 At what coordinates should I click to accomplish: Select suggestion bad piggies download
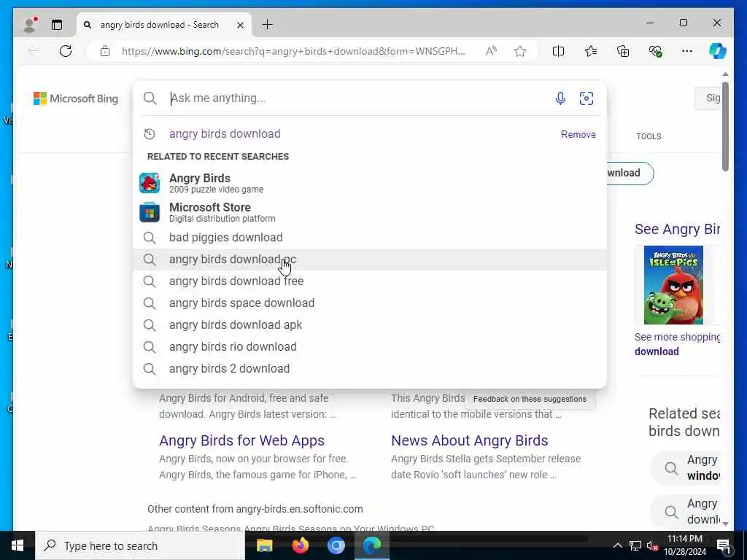370,237
